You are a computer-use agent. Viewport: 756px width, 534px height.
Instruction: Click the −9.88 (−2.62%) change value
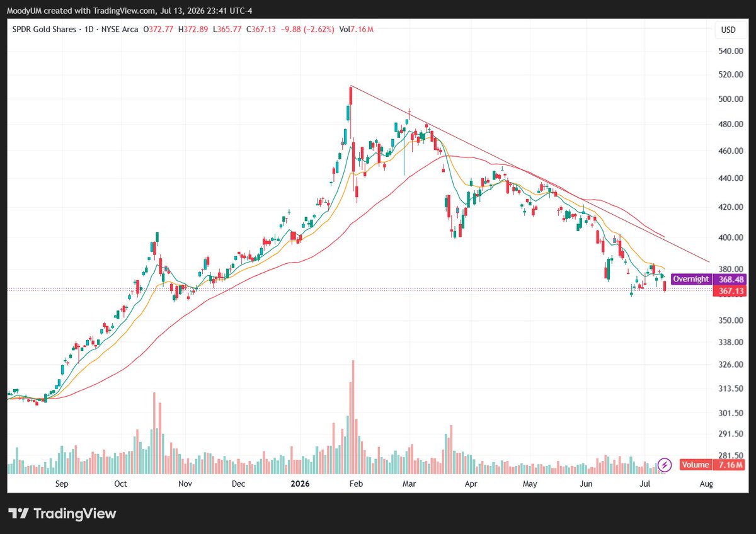point(308,30)
